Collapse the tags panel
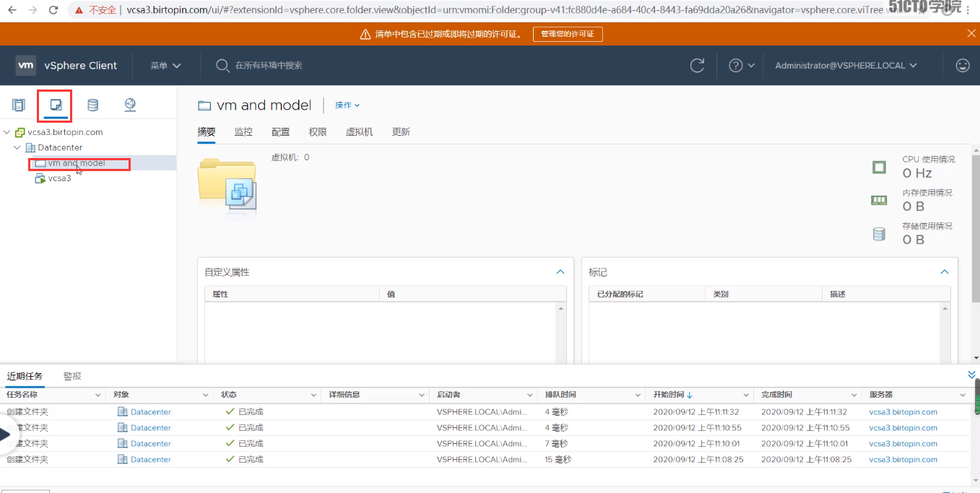This screenshot has width=980, height=493. tap(944, 272)
